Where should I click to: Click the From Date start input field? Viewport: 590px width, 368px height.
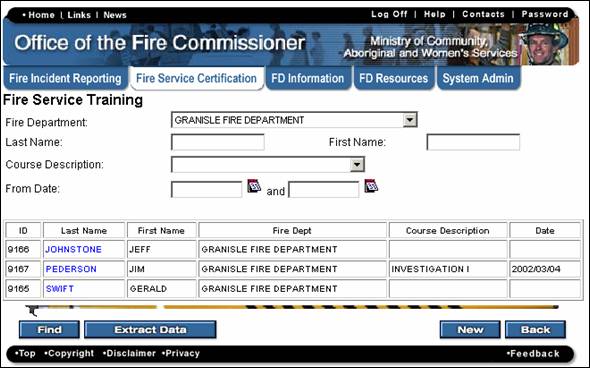[x=207, y=189]
